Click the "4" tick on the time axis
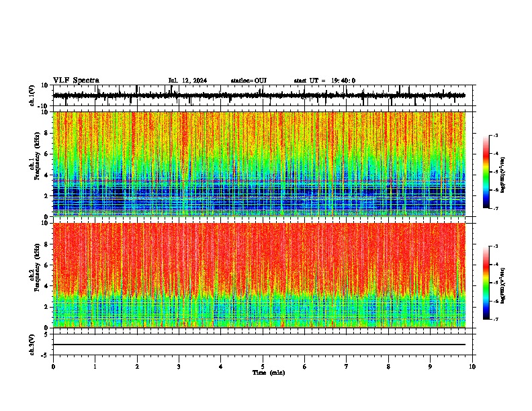 click(x=221, y=367)
